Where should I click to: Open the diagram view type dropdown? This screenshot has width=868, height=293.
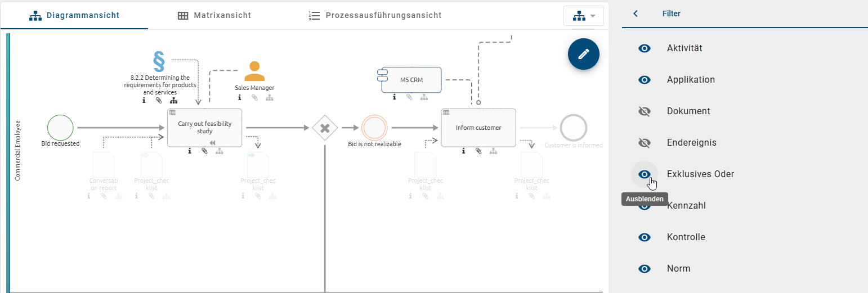pyautogui.click(x=583, y=16)
